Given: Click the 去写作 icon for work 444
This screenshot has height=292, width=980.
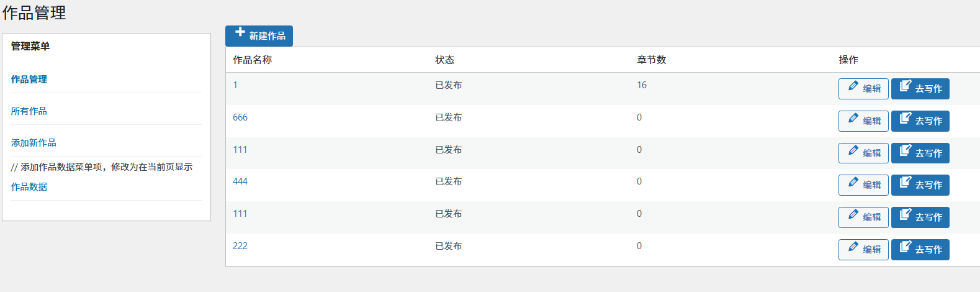Looking at the screenshot, I should click(906, 182).
